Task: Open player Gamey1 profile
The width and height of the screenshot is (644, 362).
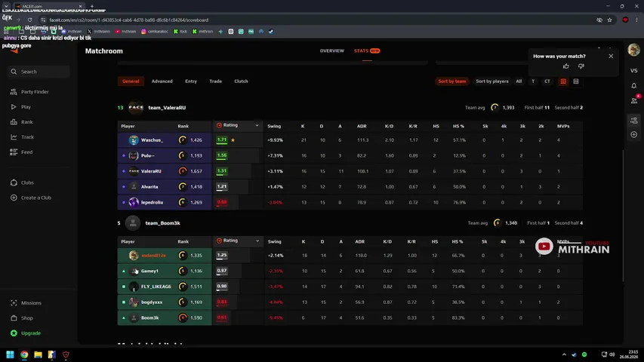Action: pyautogui.click(x=149, y=271)
